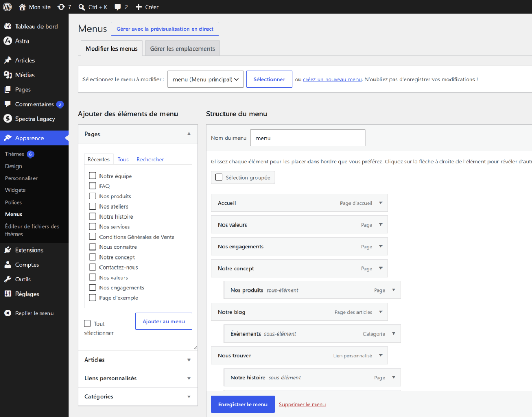Click the Réglages sliders icon
This screenshot has height=417, width=532.
(7, 294)
